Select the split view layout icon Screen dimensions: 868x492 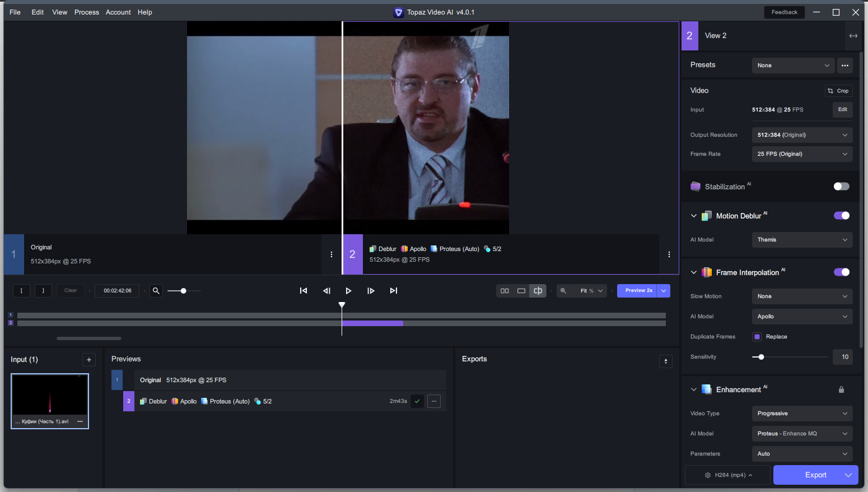538,291
